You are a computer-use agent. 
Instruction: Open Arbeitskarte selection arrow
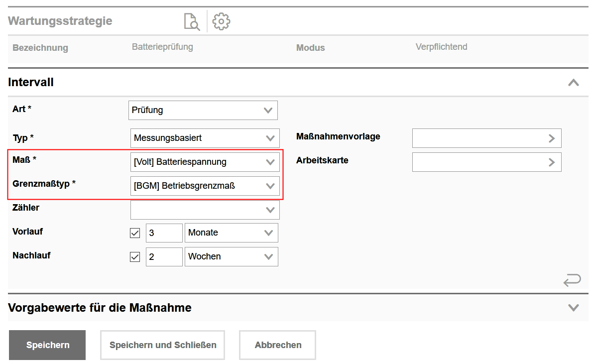click(551, 162)
